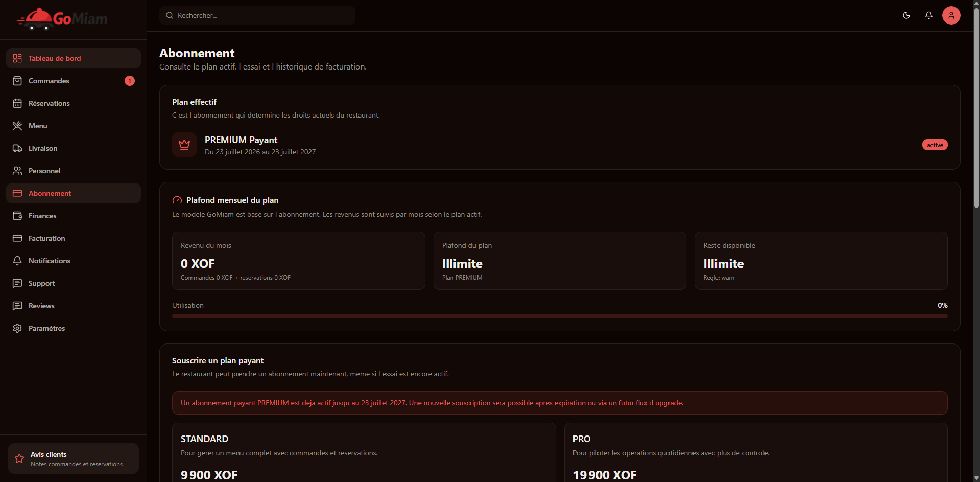Screen dimensions: 980x482
Task: Click the Plan PREMIUM caption
Action: pos(462,278)
